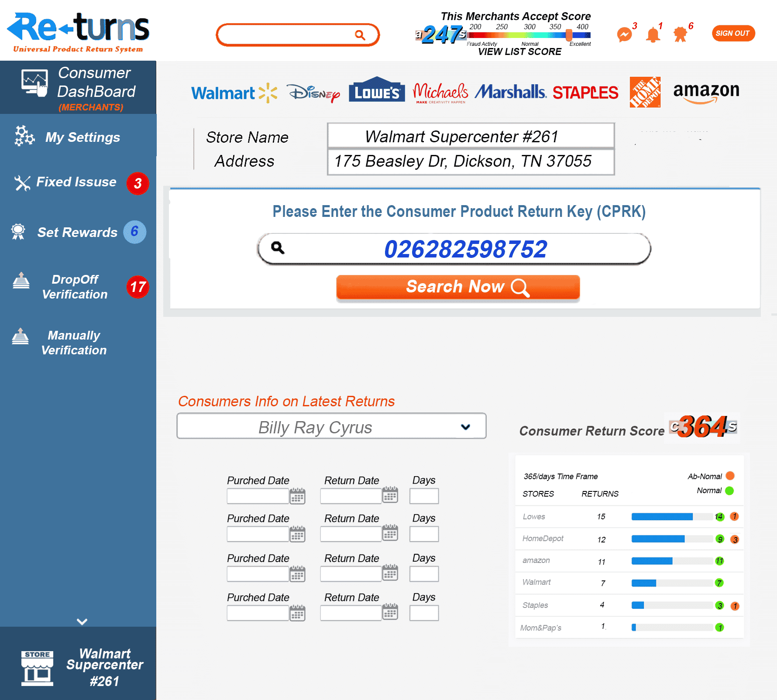
Task: Click the Lowes normal count 14 green dot
Action: tap(719, 517)
